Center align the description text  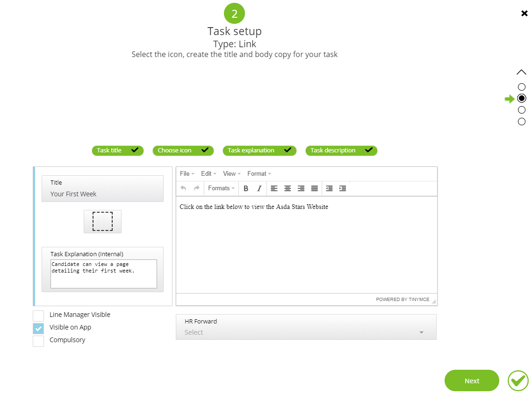[x=288, y=188]
